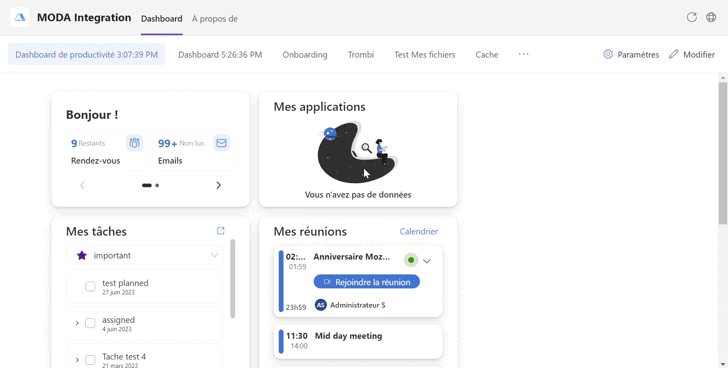Click the 9 Restants count
728x368 pixels.
click(x=88, y=143)
